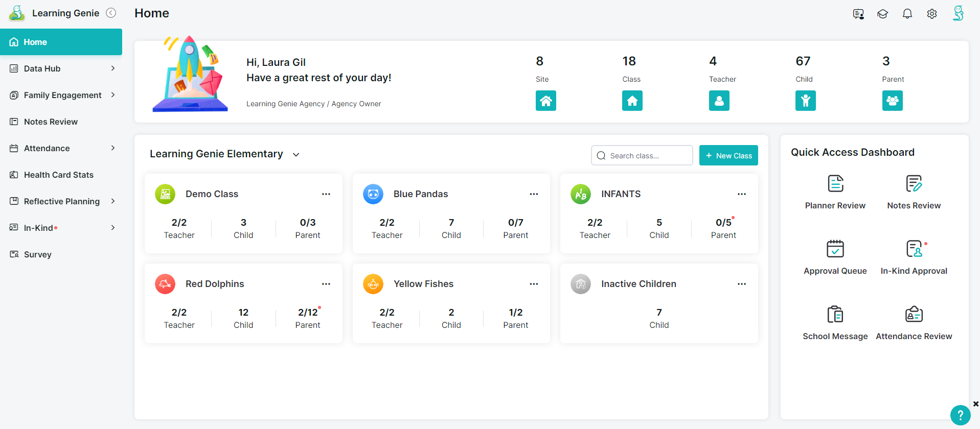Image resolution: width=980 pixels, height=429 pixels.
Task: Click the Yellow Fishes avatar icon
Action: [373, 284]
